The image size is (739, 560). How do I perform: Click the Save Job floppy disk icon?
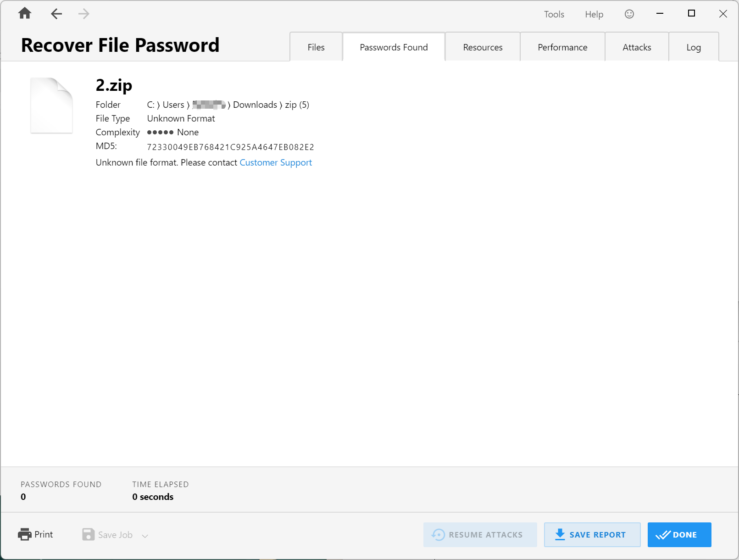(88, 534)
